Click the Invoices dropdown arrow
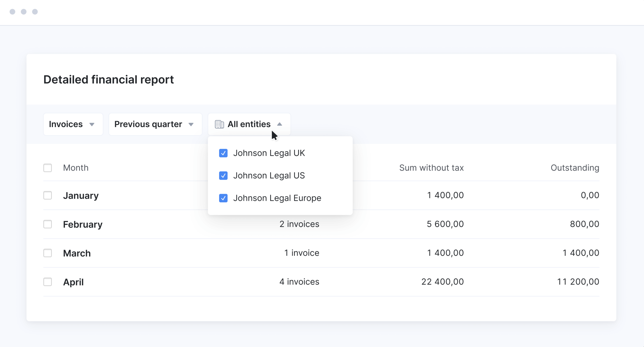Screen dimensions: 644x347 coord(92,125)
